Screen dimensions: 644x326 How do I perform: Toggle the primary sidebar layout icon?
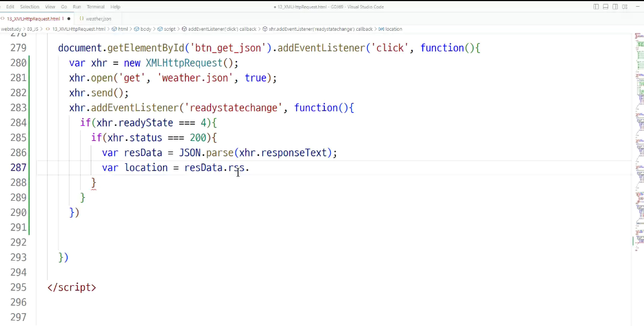tap(596, 7)
